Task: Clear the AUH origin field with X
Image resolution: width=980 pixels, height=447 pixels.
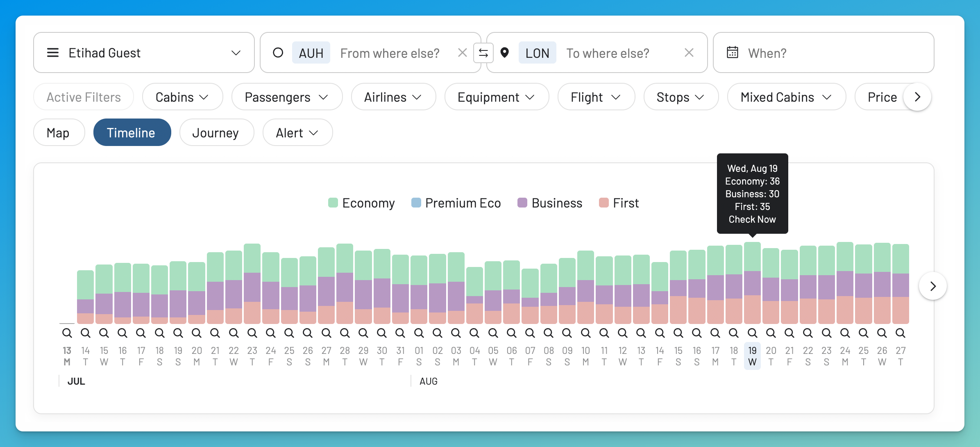Action: pyautogui.click(x=462, y=52)
